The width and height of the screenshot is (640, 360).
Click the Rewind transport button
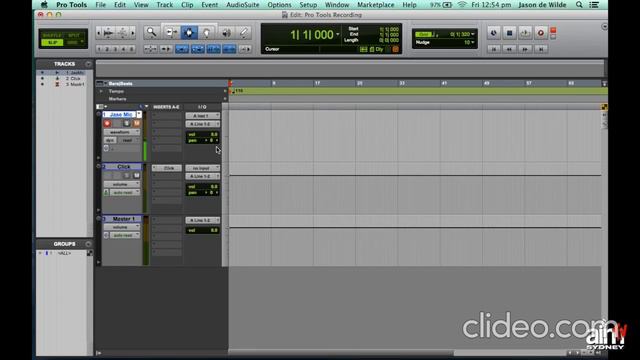509,49
